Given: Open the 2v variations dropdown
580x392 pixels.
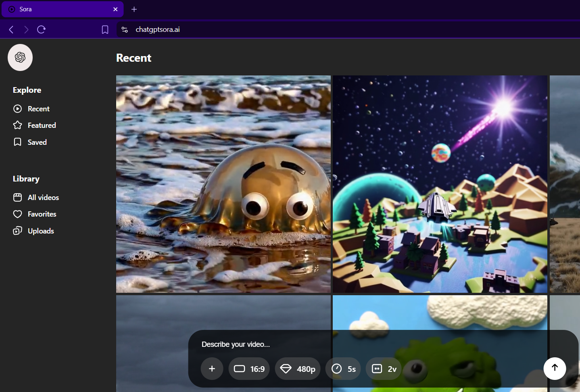Looking at the screenshot, I should pyautogui.click(x=384, y=369).
